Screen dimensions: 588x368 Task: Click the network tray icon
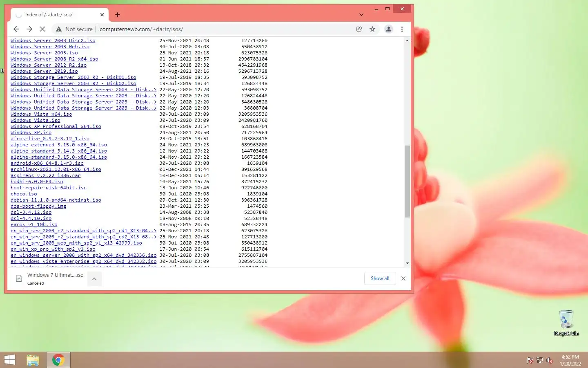[x=540, y=360]
